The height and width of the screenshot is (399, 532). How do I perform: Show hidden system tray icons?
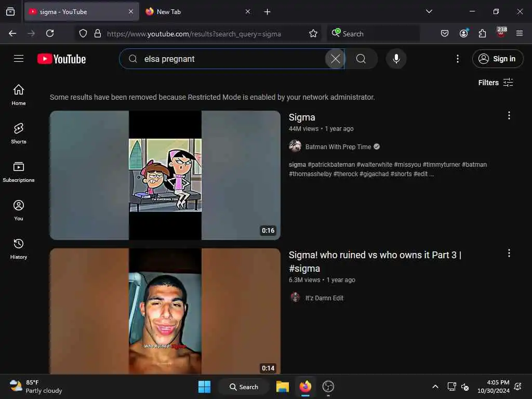pyautogui.click(x=435, y=387)
